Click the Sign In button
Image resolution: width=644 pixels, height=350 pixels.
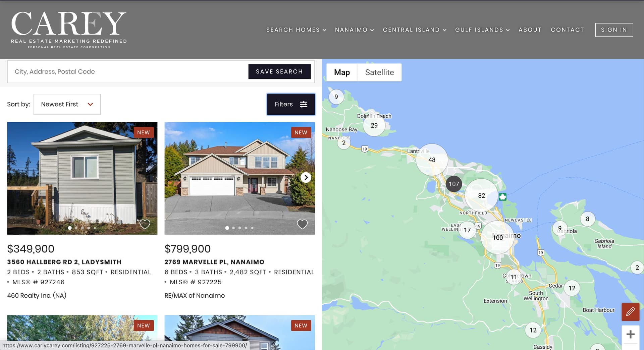coord(614,30)
